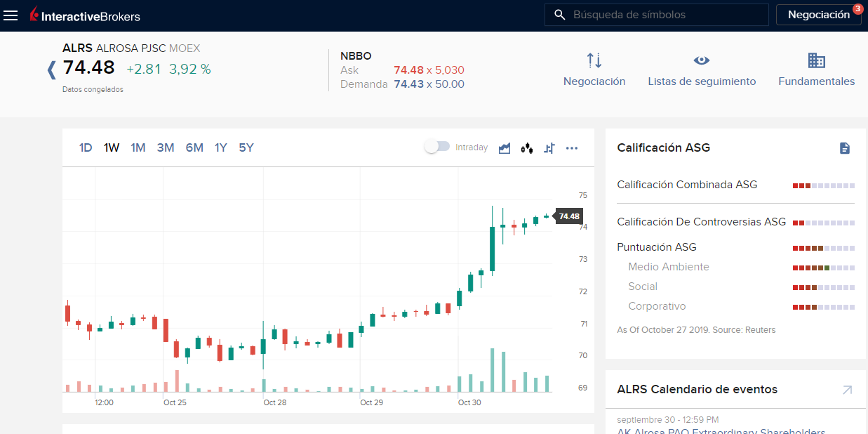Focus the Búsqueda de símbolos search field
This screenshot has width=868, height=434.
(x=657, y=15)
